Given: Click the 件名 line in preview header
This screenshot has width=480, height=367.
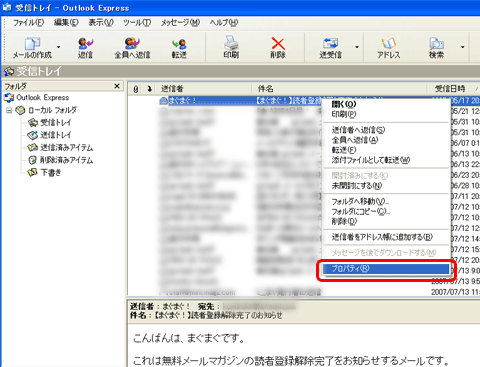Looking at the screenshot, I should pos(206,315).
